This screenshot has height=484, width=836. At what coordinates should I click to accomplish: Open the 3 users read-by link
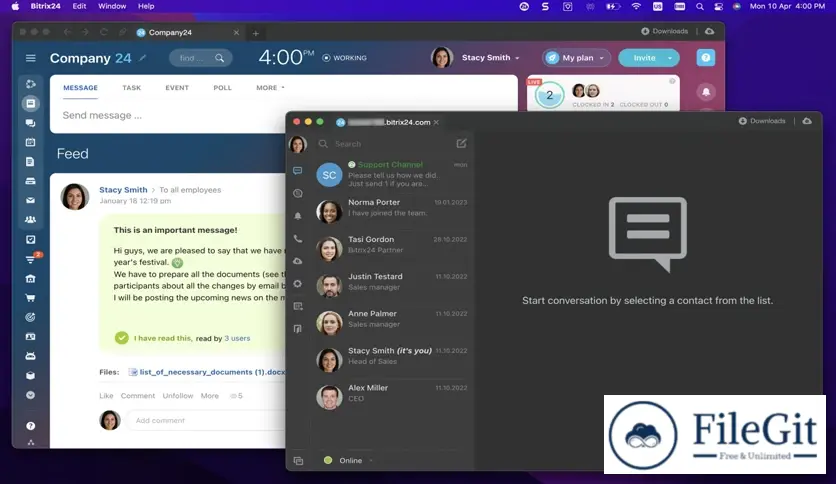pos(237,338)
